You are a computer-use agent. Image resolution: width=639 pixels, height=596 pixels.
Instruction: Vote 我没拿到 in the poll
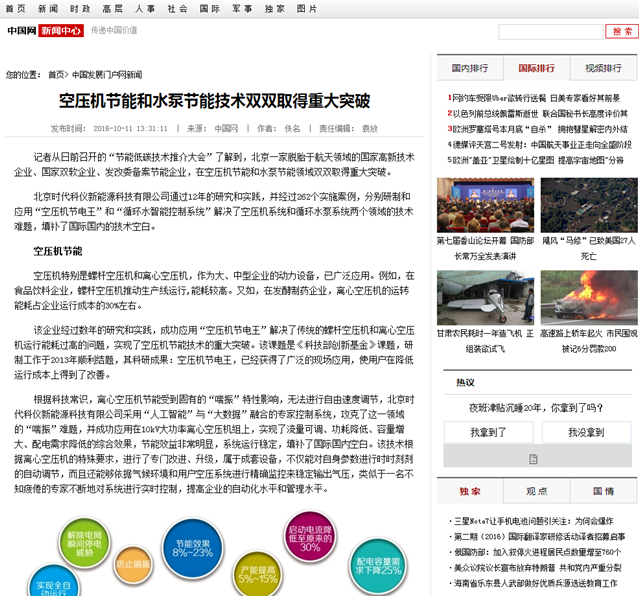pos(586,432)
